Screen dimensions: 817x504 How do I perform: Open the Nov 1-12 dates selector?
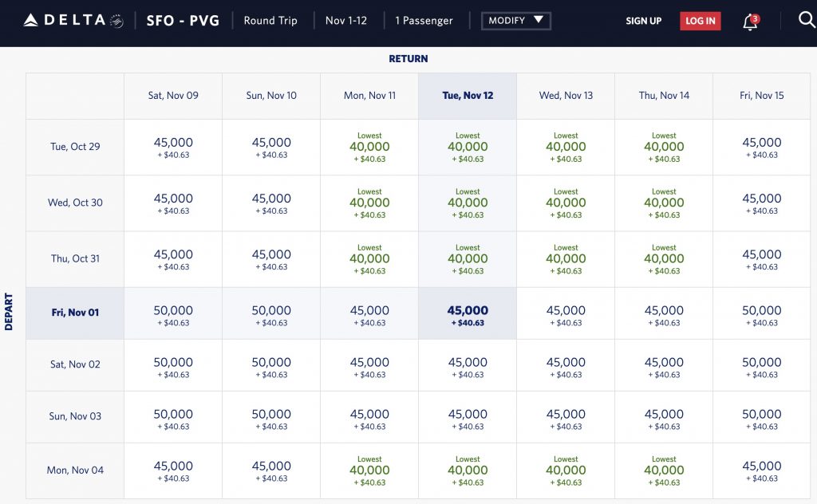tap(346, 21)
